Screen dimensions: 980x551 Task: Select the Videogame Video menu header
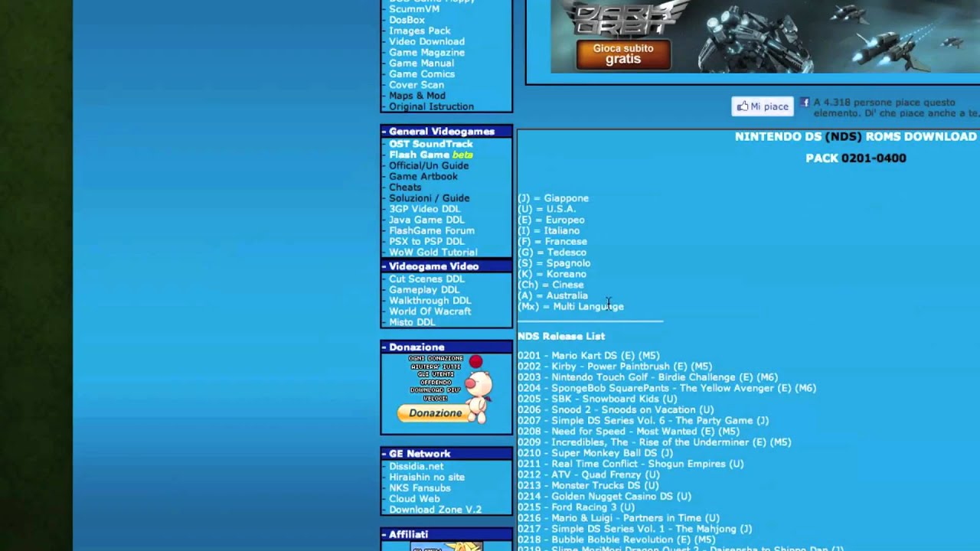(446, 266)
